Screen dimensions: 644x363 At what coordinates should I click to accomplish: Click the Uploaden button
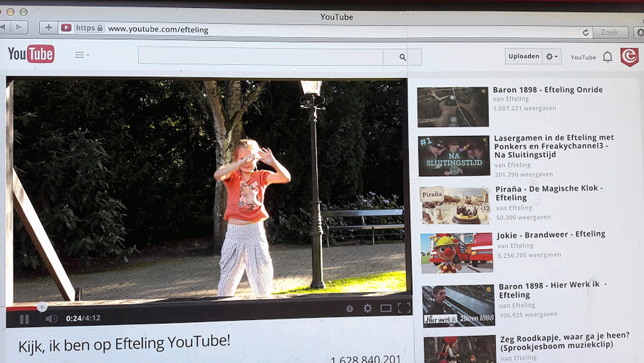pos(523,56)
